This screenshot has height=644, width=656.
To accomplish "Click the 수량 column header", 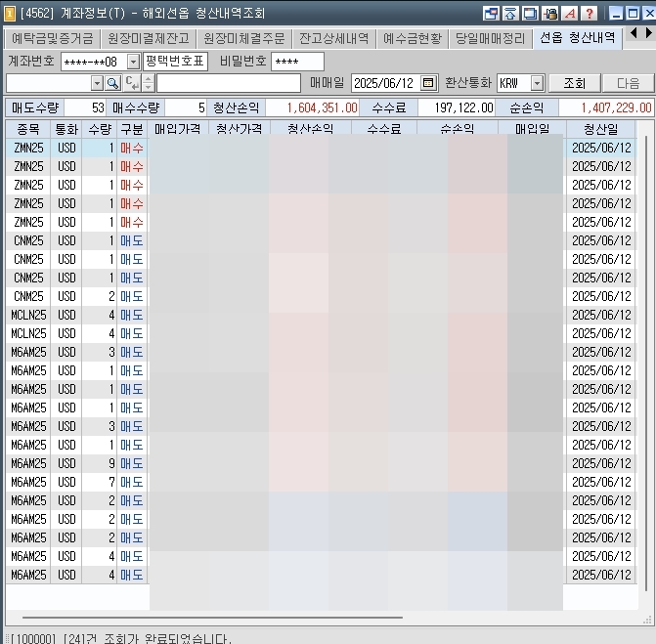I will pyautogui.click(x=100, y=129).
